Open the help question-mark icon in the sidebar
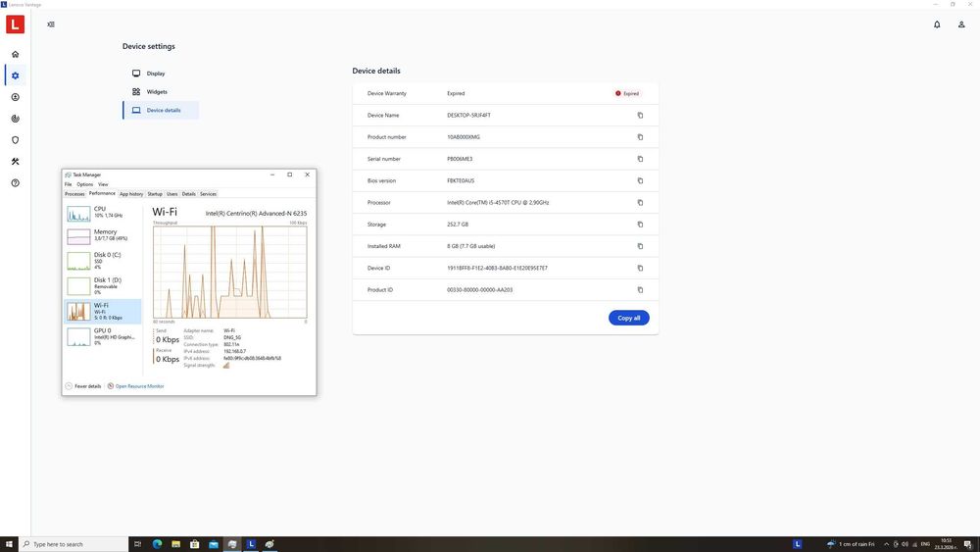 point(15,182)
